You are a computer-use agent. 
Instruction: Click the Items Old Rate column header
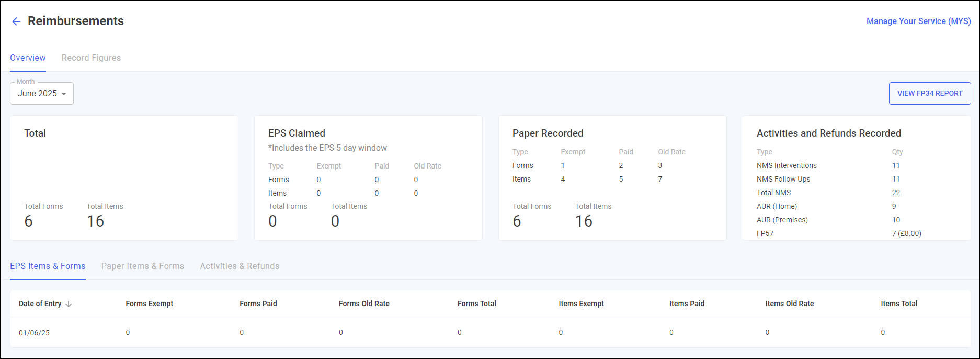(789, 304)
